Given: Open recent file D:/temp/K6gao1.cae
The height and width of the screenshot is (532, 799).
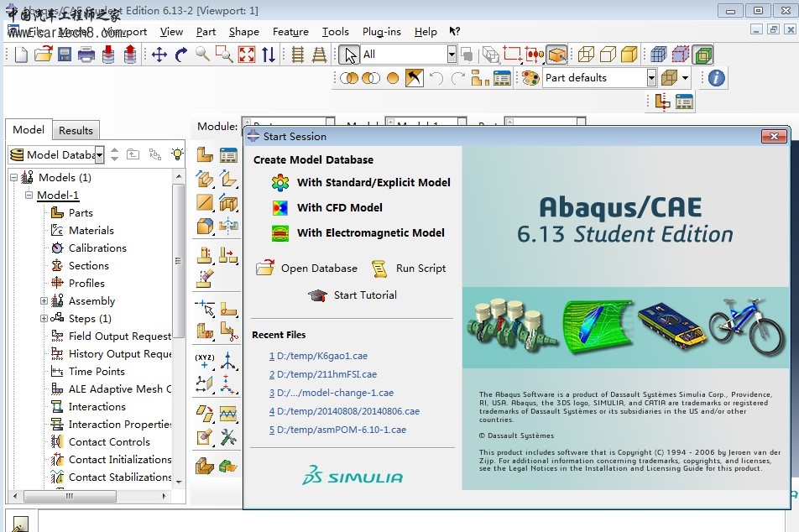Looking at the screenshot, I should coord(318,356).
